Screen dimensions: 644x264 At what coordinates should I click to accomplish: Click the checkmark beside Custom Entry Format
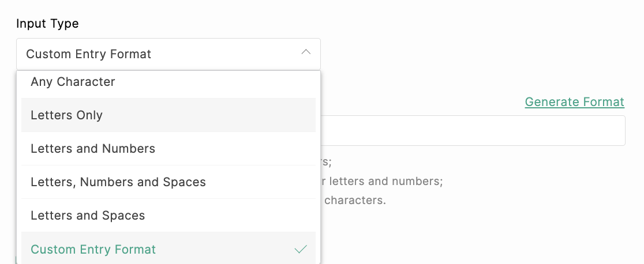(x=300, y=250)
